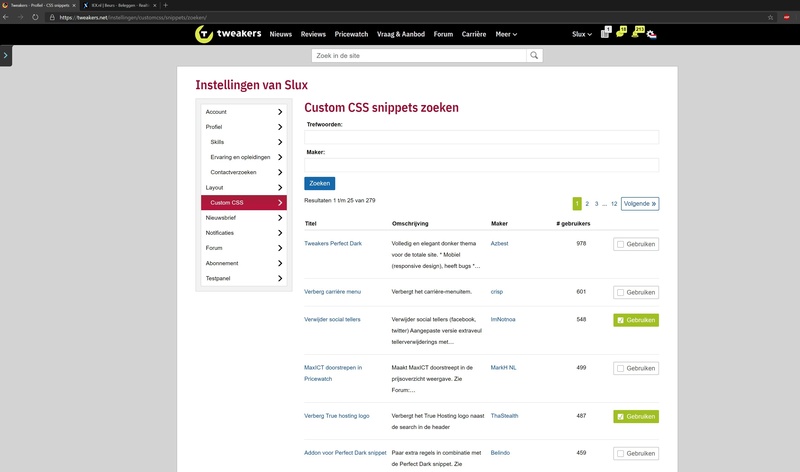Click the search magnifier button
The image size is (800, 472).
coord(534,56)
